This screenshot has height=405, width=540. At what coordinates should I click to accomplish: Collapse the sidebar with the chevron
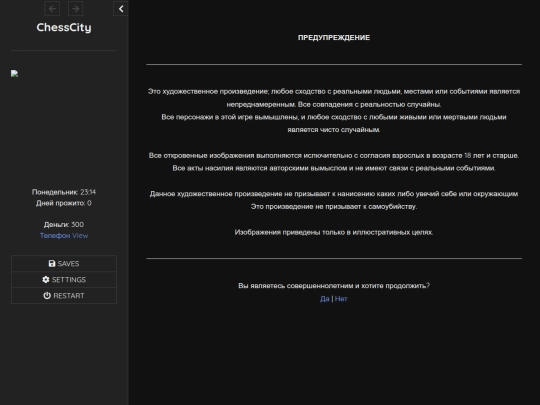(x=121, y=9)
